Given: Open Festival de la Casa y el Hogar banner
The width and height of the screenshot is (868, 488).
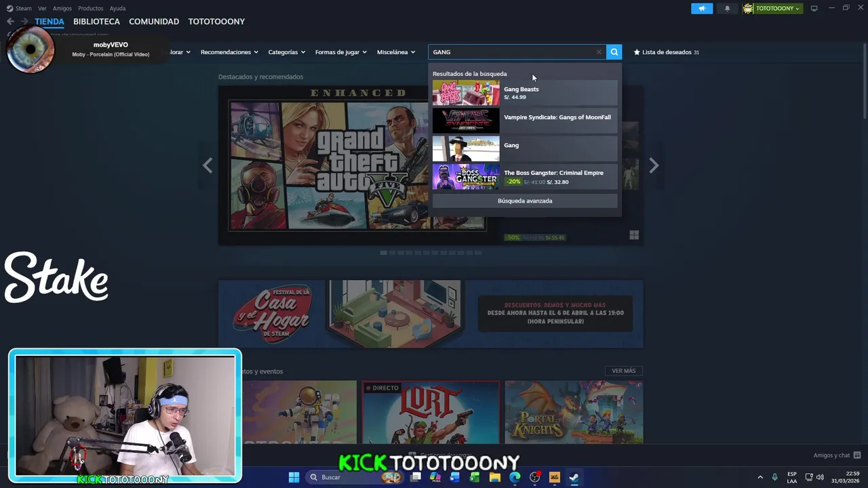Looking at the screenshot, I should pyautogui.click(x=431, y=314).
